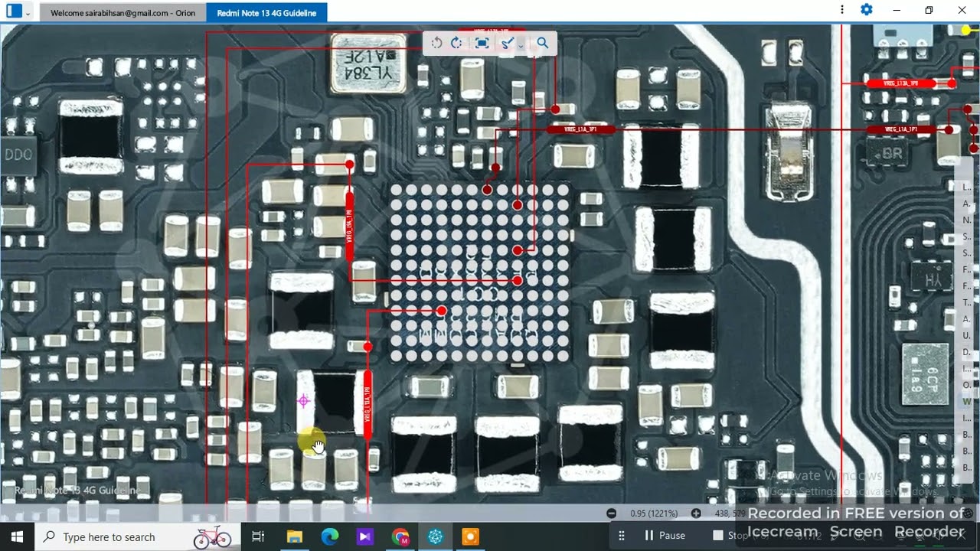Select the T.. entry in side list
Screen dimensions: 980x551
(x=967, y=302)
